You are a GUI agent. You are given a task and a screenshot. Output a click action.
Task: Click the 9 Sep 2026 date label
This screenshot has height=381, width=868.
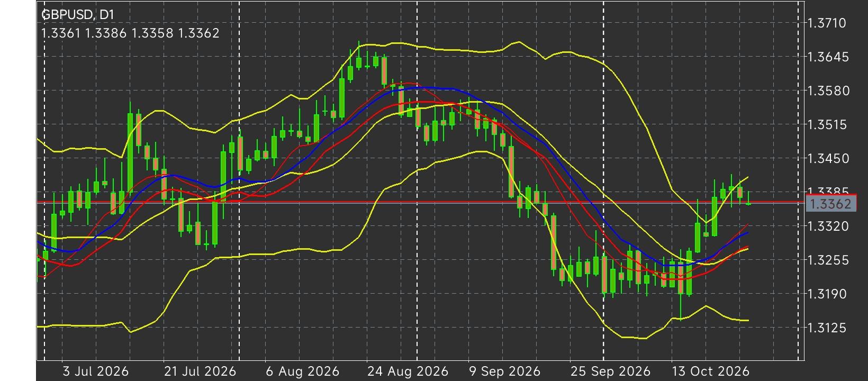(504, 371)
